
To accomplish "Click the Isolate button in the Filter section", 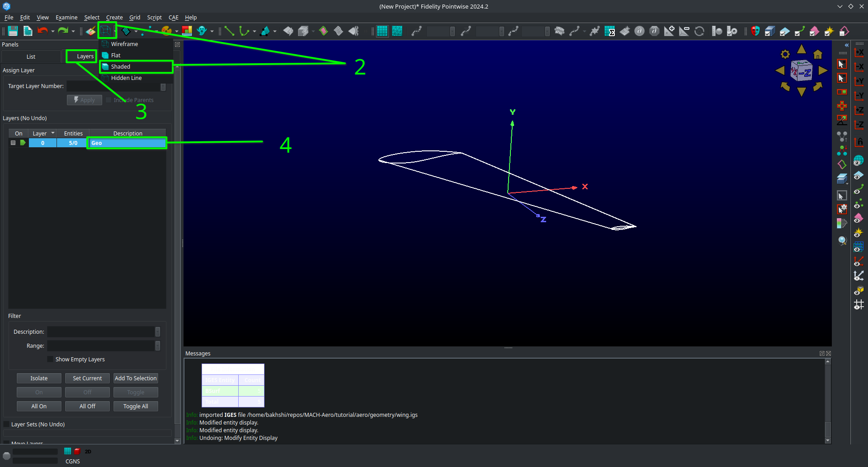I will point(38,378).
